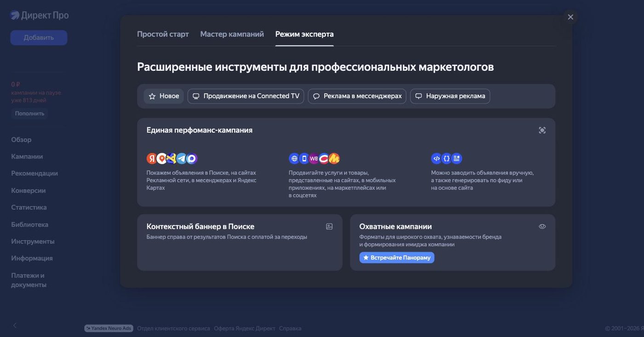Choose Наружная реклама chip

pyautogui.click(x=450, y=96)
